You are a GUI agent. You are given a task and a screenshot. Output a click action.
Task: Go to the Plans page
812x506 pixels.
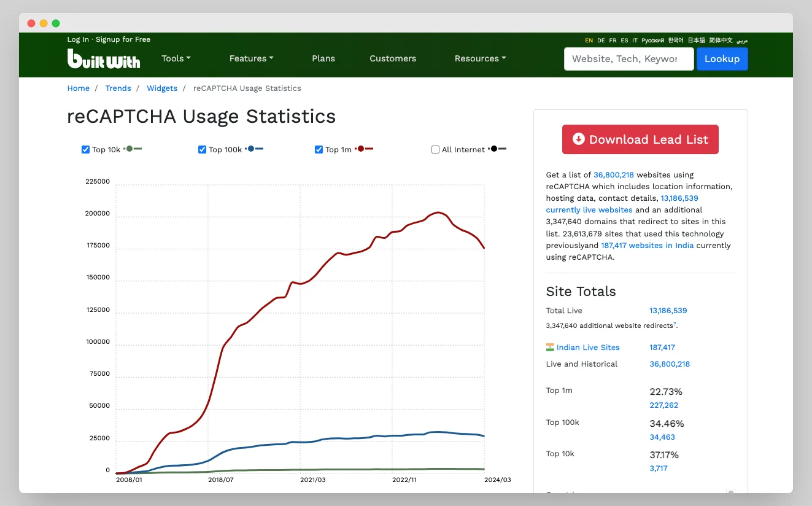click(323, 58)
